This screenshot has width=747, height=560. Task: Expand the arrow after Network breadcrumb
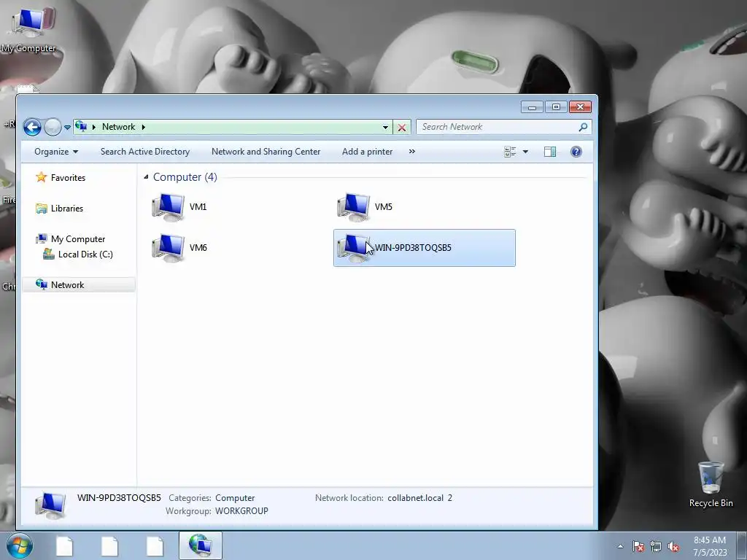(x=143, y=127)
